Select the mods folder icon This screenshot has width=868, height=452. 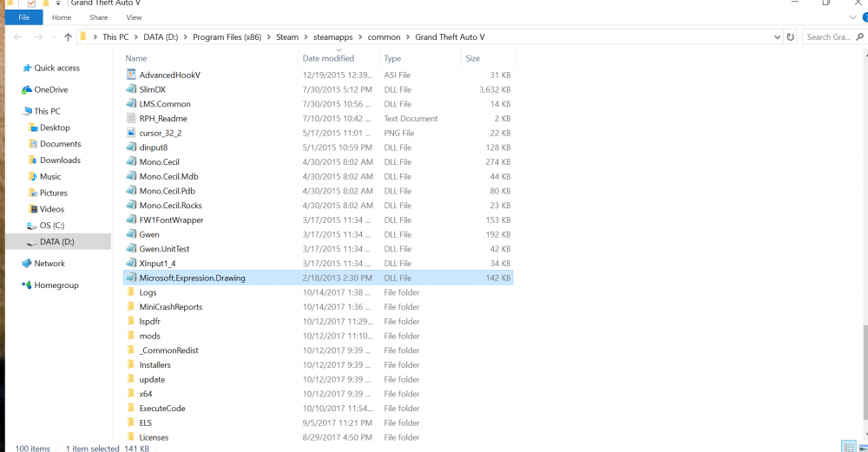pyautogui.click(x=131, y=335)
